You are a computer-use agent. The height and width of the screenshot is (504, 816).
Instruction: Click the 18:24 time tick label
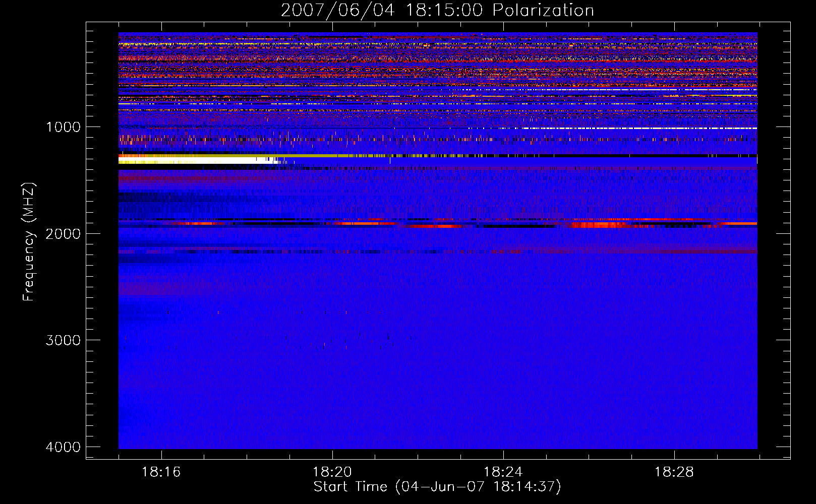(x=503, y=472)
